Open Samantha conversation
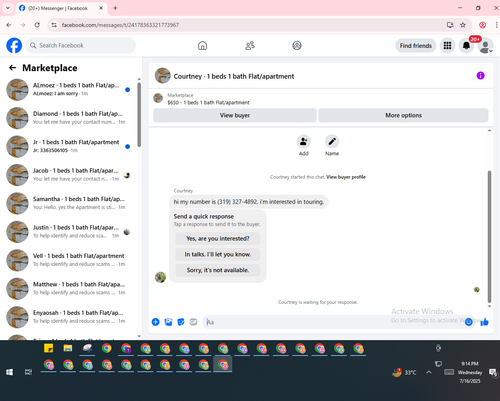 pos(68,203)
